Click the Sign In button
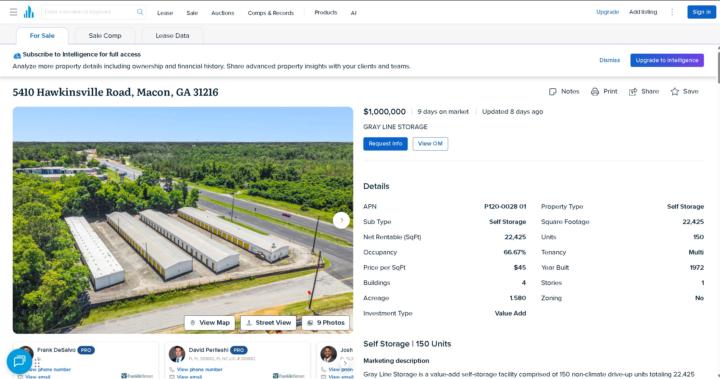Screen dimensions: 720x379 click(701, 12)
